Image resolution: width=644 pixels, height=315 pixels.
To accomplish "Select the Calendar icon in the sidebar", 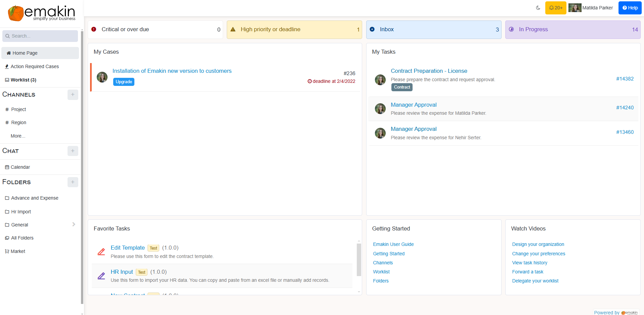I will tap(7, 167).
